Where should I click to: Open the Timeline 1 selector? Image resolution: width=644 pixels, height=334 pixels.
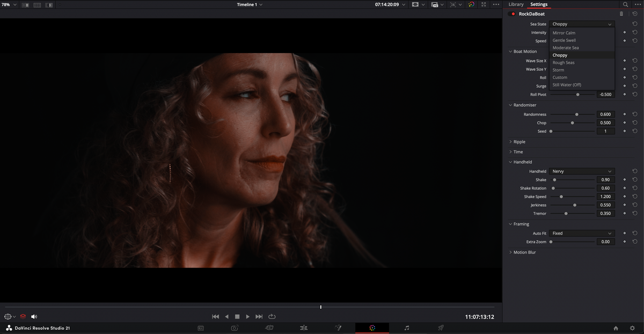[250, 4]
